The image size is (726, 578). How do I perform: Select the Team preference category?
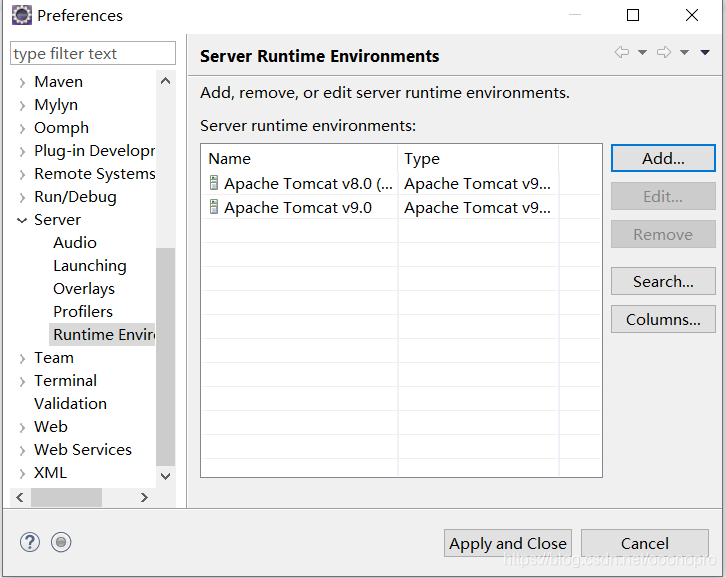click(54, 358)
